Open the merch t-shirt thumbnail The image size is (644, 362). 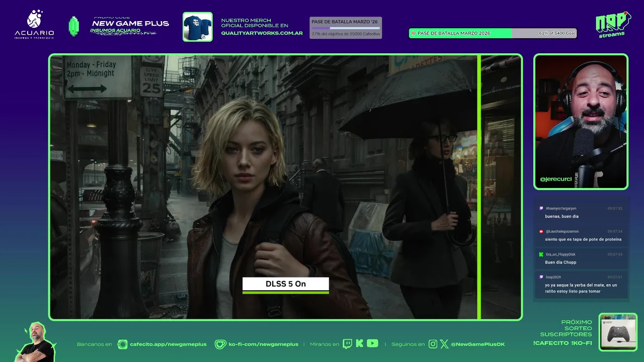tap(197, 27)
